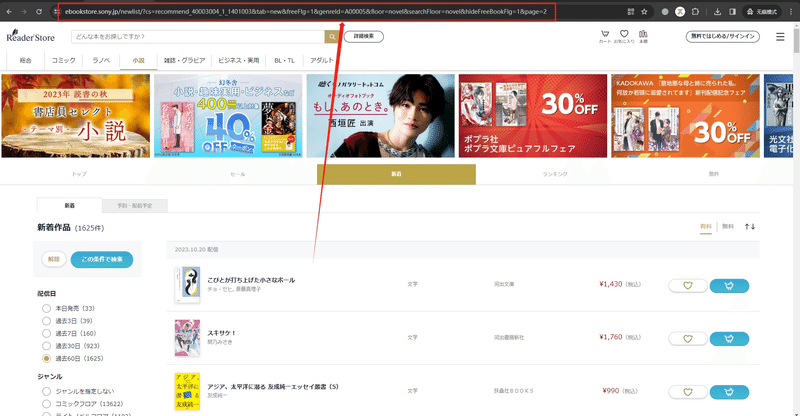This screenshot has width=800, height=416.
Task: Click the book search input field
Action: pyautogui.click(x=198, y=37)
